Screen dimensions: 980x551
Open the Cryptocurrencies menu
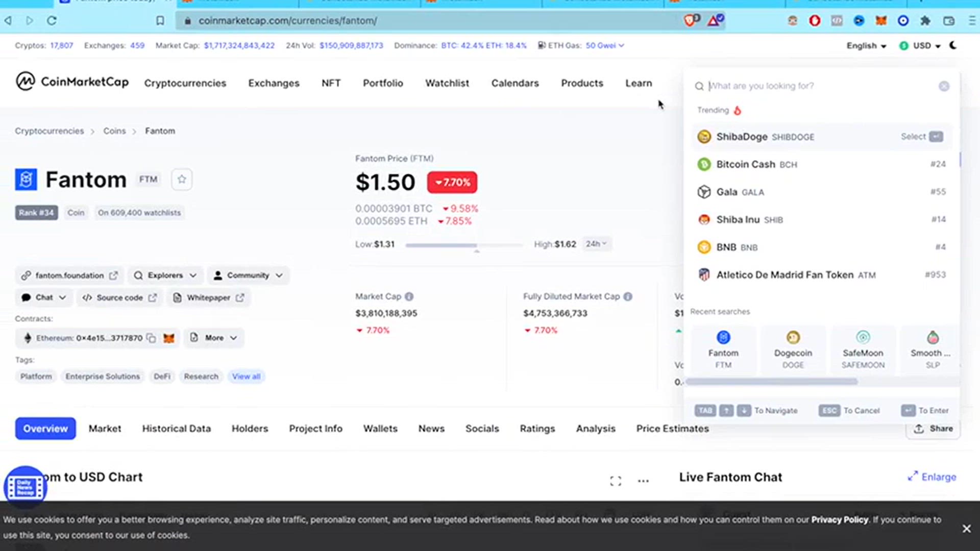(x=185, y=83)
